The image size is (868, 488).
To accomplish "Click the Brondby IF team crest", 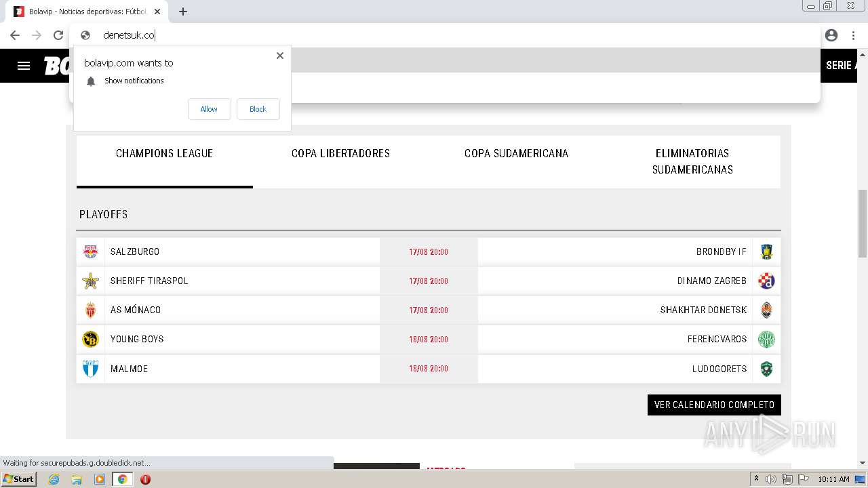I will [766, 251].
